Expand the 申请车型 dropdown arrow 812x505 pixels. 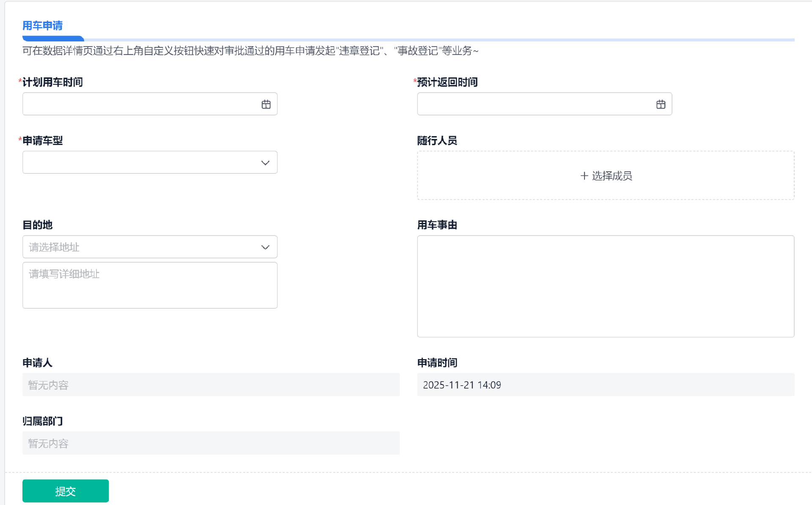coord(265,163)
